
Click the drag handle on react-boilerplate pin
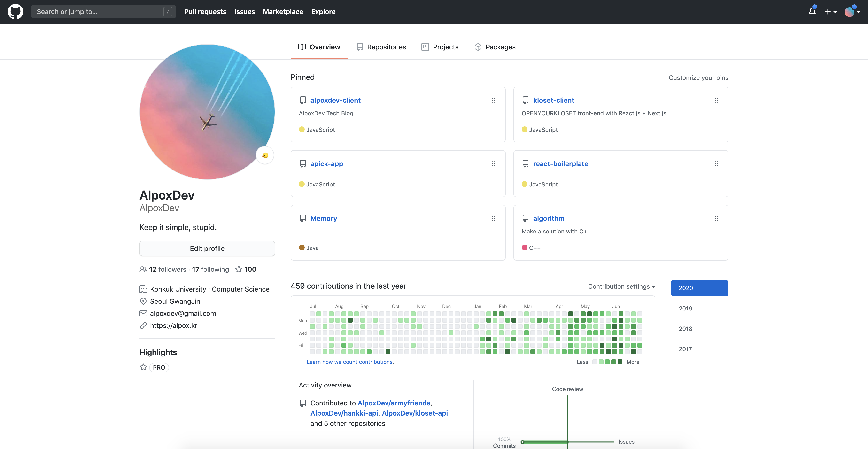[716, 164]
